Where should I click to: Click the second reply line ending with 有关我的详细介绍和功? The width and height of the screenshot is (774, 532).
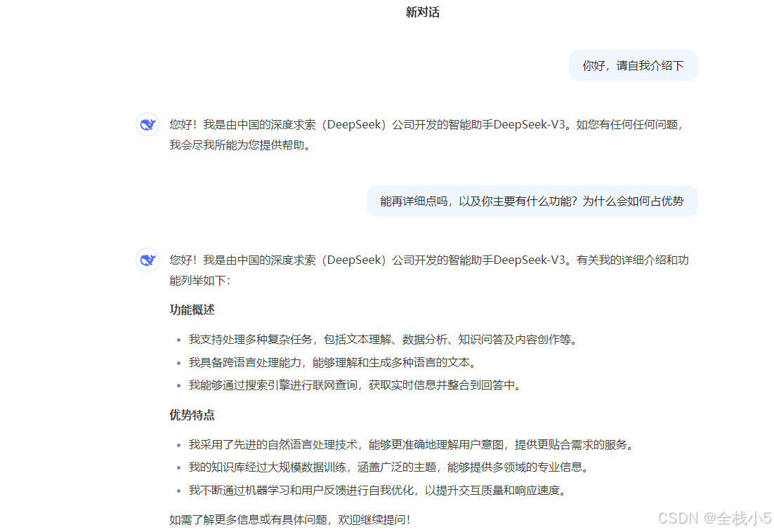point(429,260)
